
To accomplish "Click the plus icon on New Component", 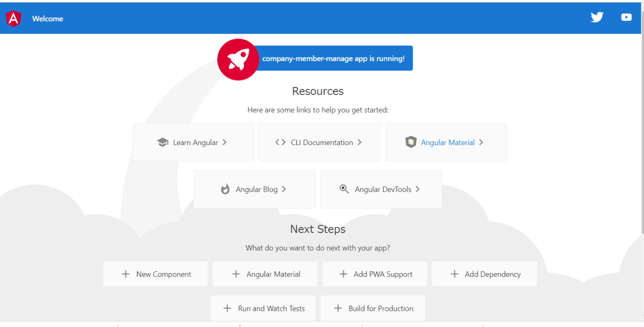I will 126,274.
